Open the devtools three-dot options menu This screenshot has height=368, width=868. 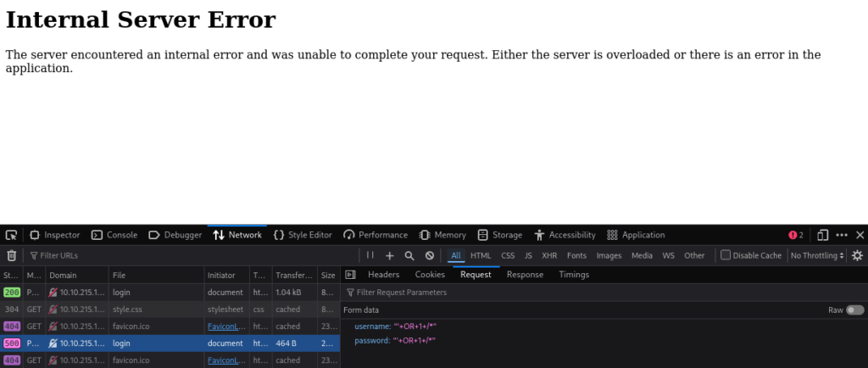(x=841, y=235)
